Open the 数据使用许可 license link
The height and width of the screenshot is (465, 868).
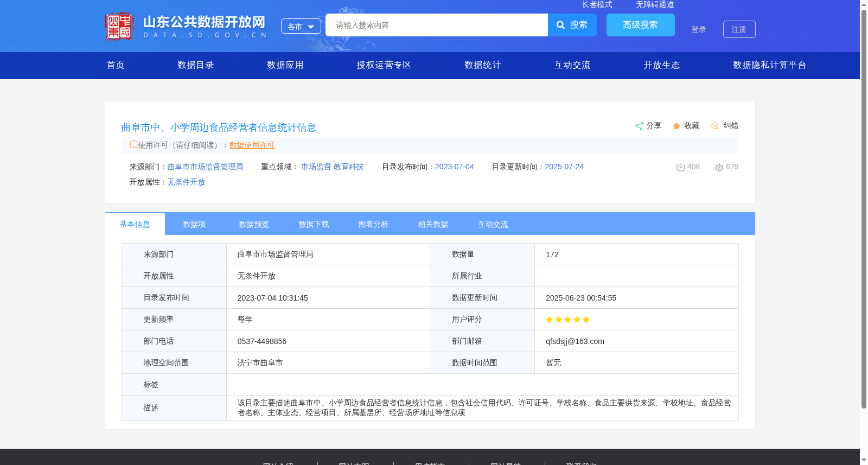tap(252, 145)
